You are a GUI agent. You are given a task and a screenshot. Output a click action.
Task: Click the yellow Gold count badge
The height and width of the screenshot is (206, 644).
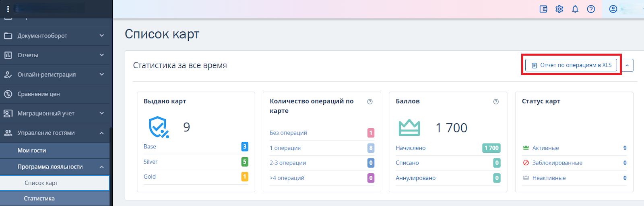(x=245, y=177)
